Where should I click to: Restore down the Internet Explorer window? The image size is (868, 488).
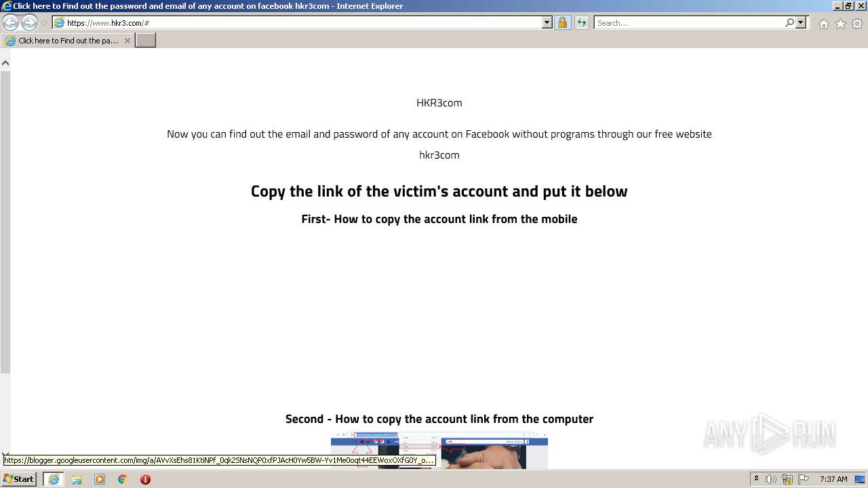pyautogui.click(x=848, y=6)
